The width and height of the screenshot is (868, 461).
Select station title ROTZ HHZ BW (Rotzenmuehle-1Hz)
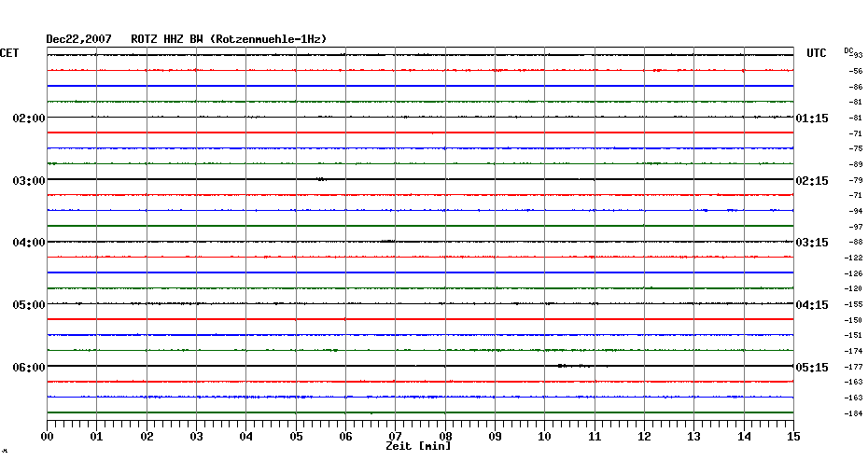(x=229, y=39)
